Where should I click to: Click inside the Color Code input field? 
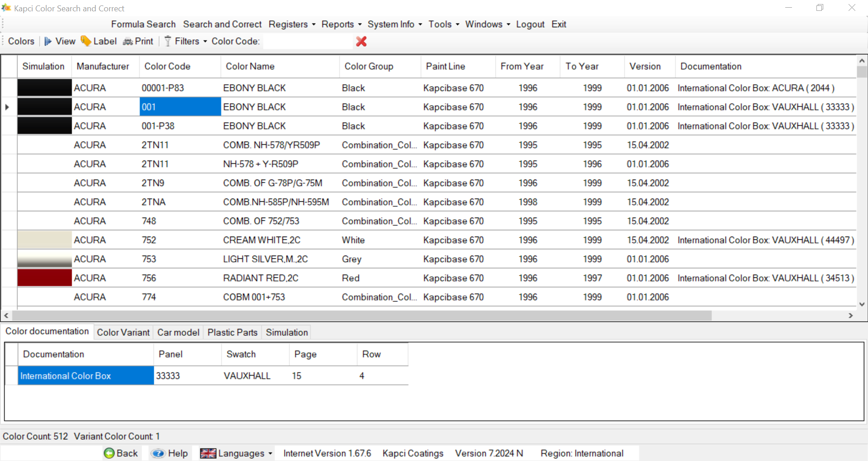pos(308,41)
